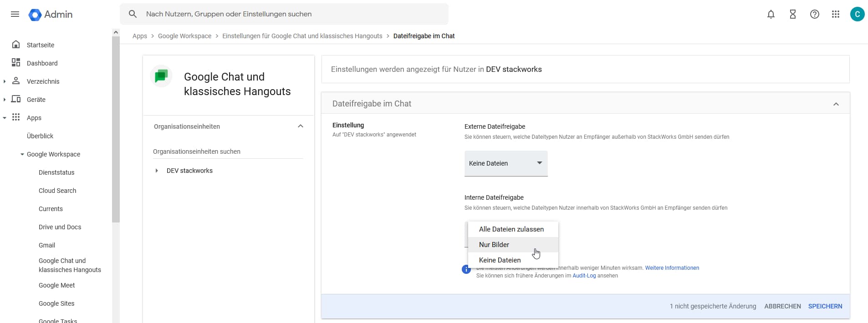868x323 pixels.
Task: Choose Nur Bilder option
Action: (513, 245)
